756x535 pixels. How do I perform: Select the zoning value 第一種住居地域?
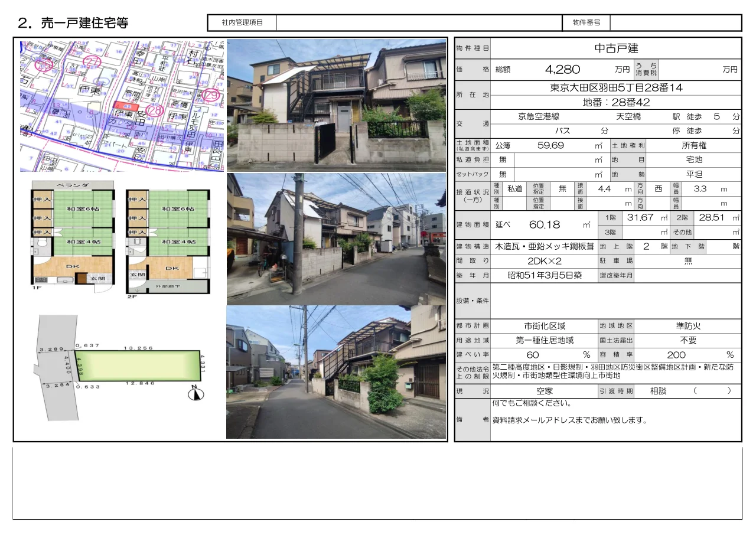click(544, 341)
